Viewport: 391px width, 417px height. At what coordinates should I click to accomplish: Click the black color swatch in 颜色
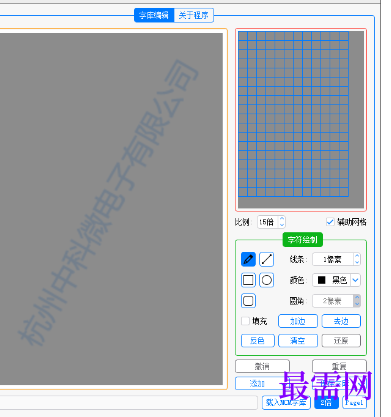click(322, 280)
